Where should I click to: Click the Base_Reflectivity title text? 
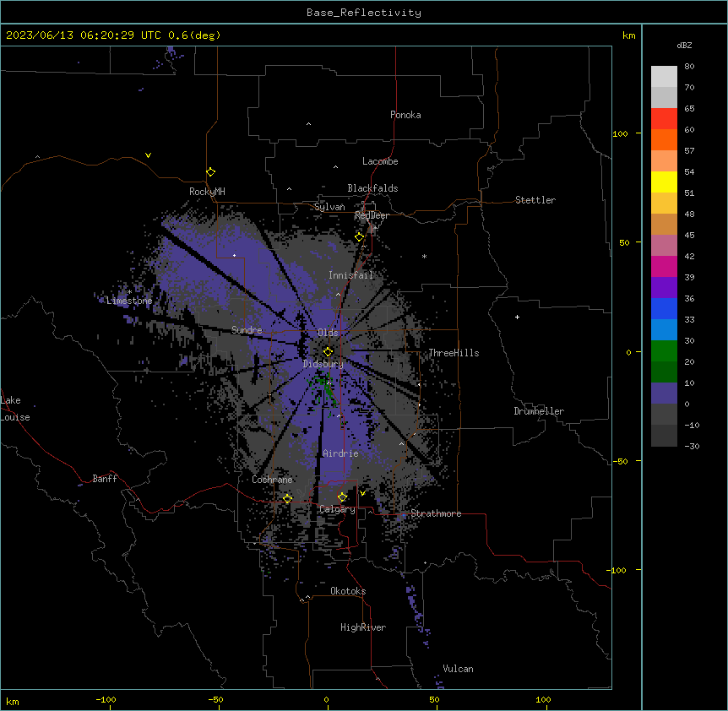pos(364,13)
